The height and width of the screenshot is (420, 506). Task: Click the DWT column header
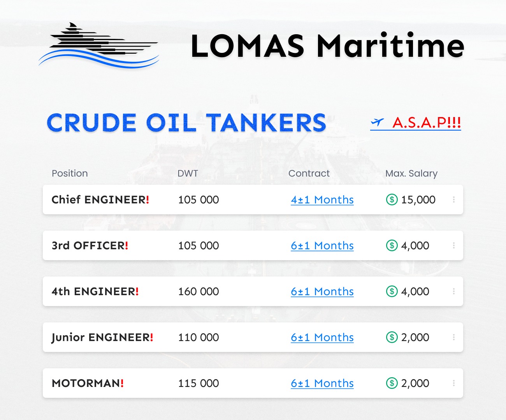pyautogui.click(x=188, y=173)
